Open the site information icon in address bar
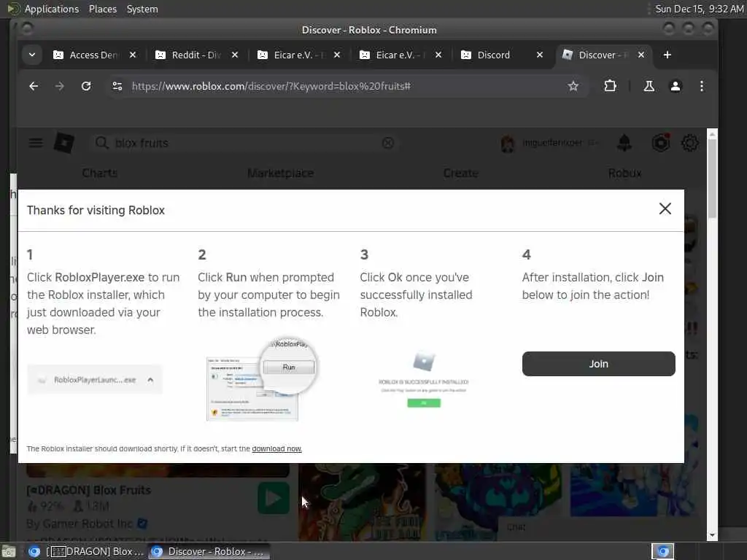 coord(117,86)
